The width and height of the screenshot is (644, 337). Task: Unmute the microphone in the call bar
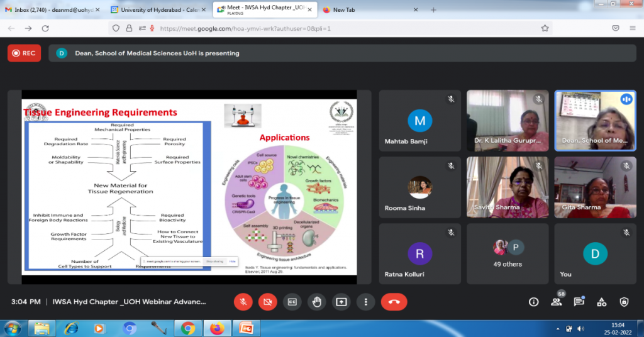[243, 302]
